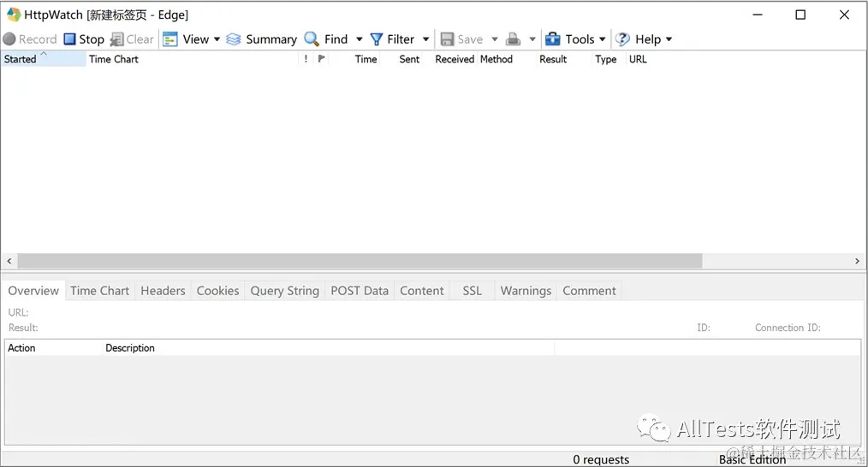Click the Filter funnel icon
This screenshot has height=467, width=868.
pos(377,39)
